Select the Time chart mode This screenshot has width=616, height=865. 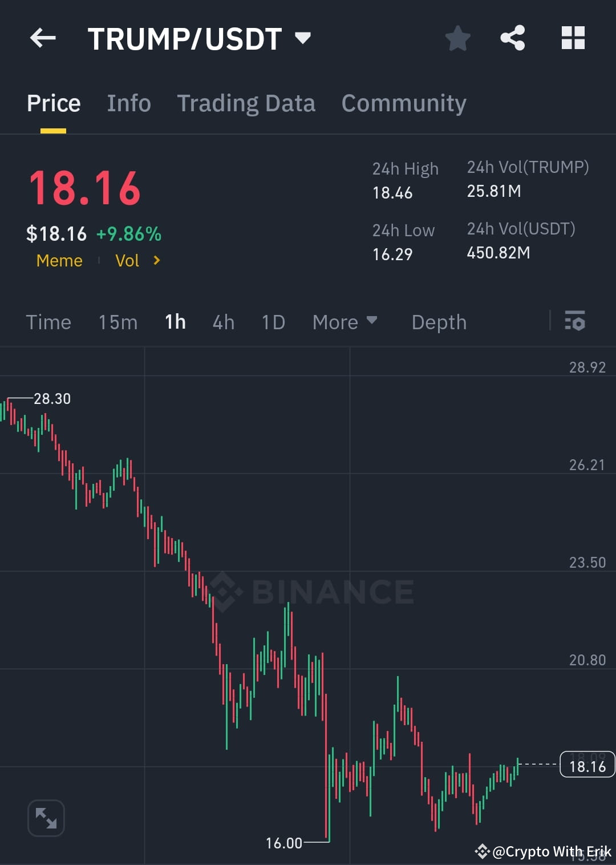click(48, 322)
